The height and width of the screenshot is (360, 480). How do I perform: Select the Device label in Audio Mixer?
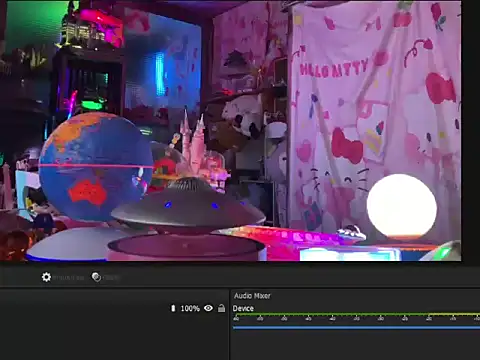243,309
